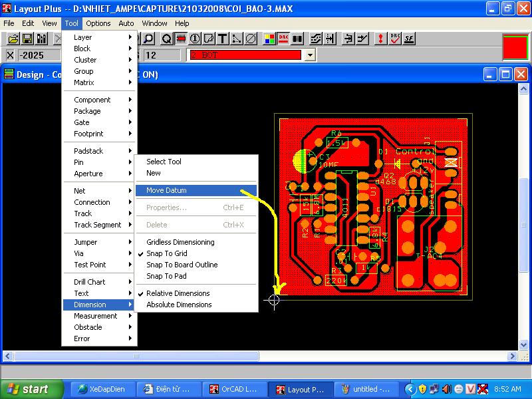The width and height of the screenshot is (532, 399).
Task: Click the Query (Q) toolbar icon
Action: (166, 39)
